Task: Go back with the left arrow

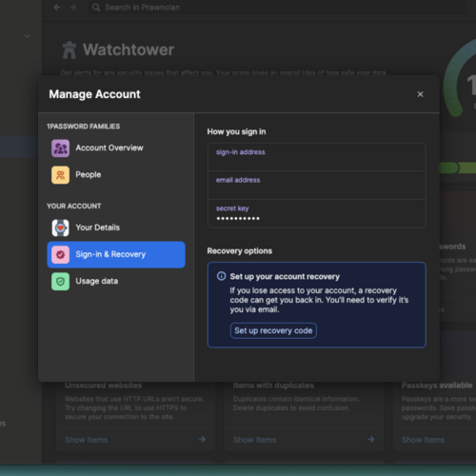Action: (57, 8)
